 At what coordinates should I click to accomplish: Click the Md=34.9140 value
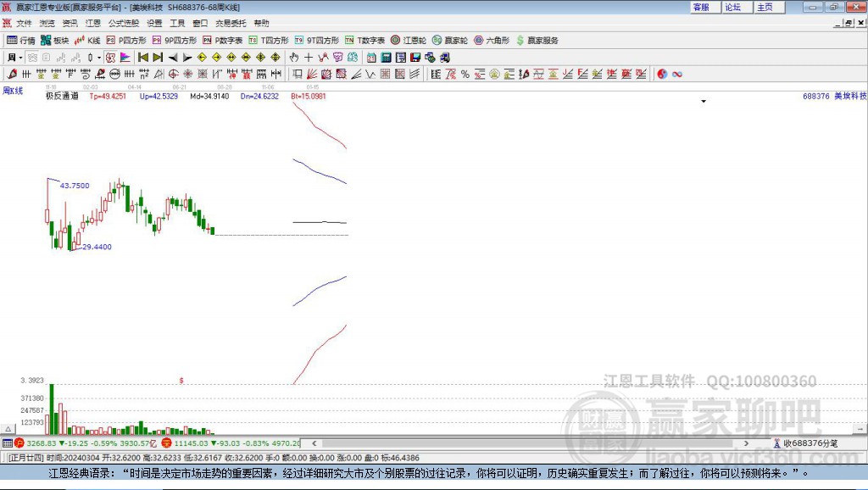210,96
